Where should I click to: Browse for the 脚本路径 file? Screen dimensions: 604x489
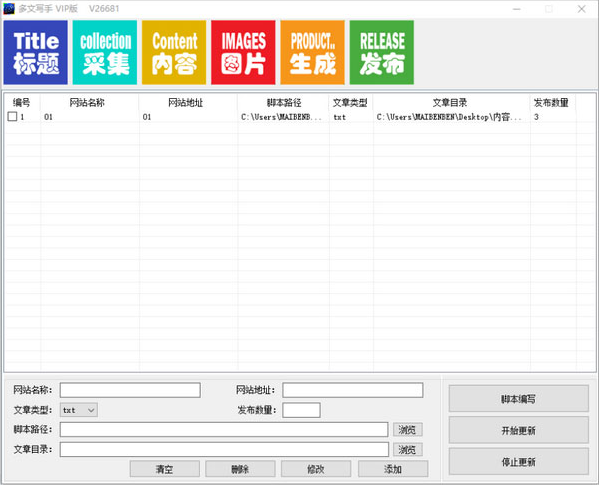click(407, 430)
